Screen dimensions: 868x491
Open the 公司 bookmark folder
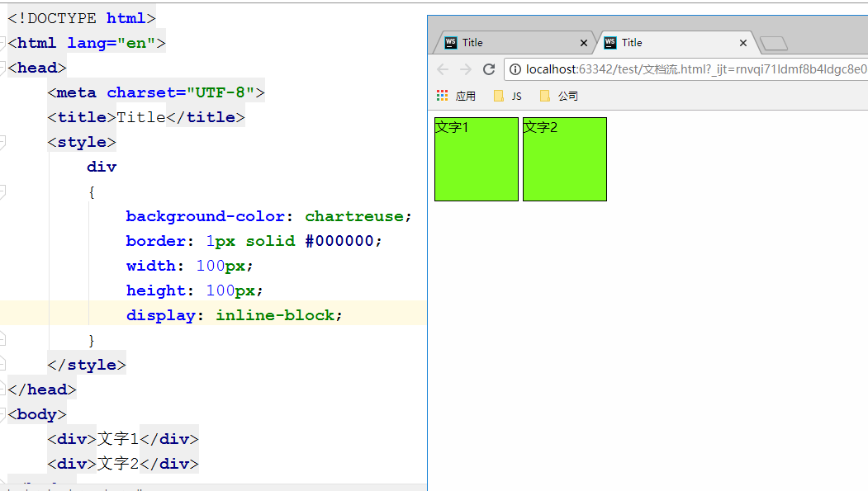click(558, 97)
